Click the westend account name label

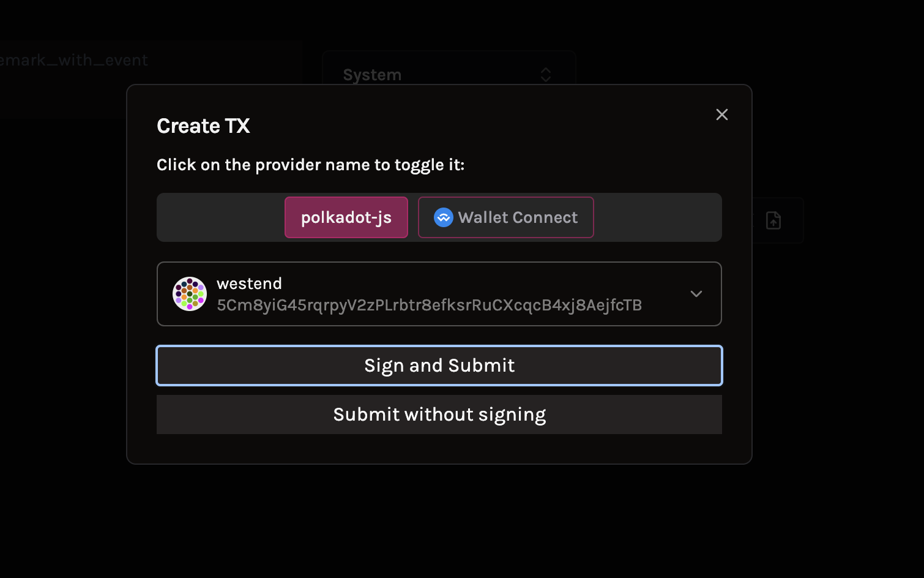(x=250, y=283)
